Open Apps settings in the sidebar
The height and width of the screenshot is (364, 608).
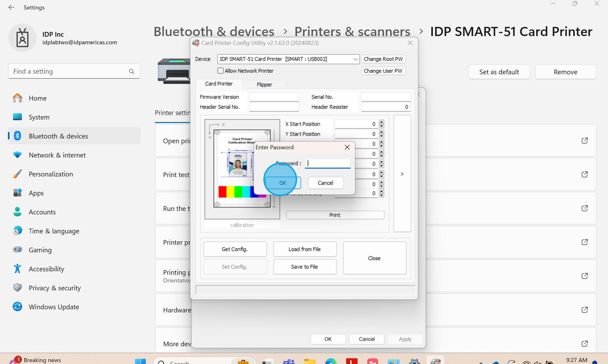(x=75, y=193)
